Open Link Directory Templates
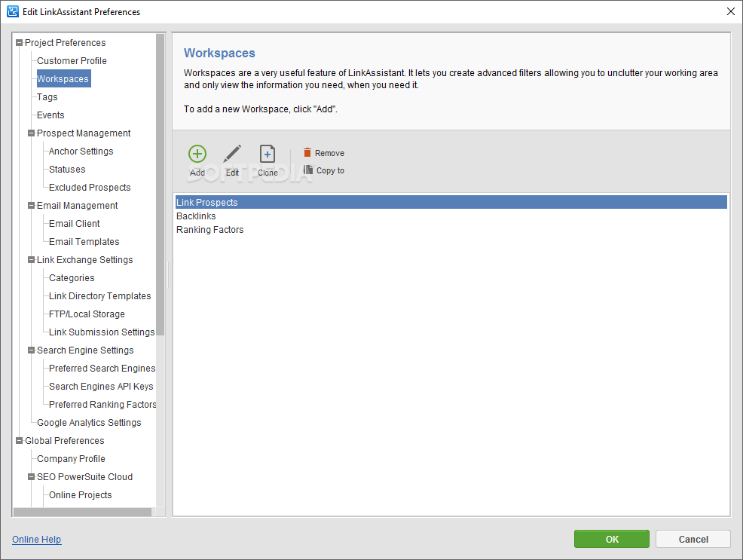The image size is (743, 560). point(99,296)
